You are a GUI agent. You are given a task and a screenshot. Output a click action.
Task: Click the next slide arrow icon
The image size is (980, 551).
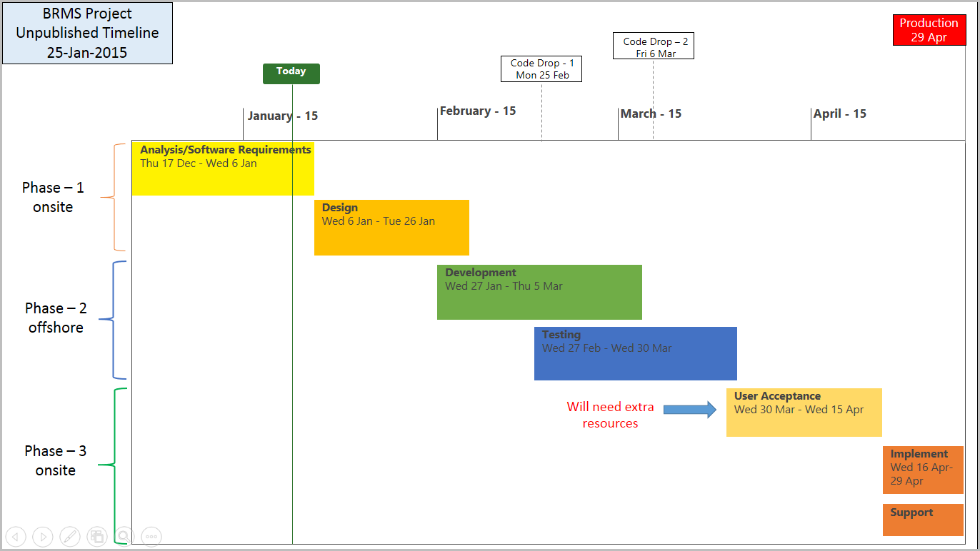(42, 536)
